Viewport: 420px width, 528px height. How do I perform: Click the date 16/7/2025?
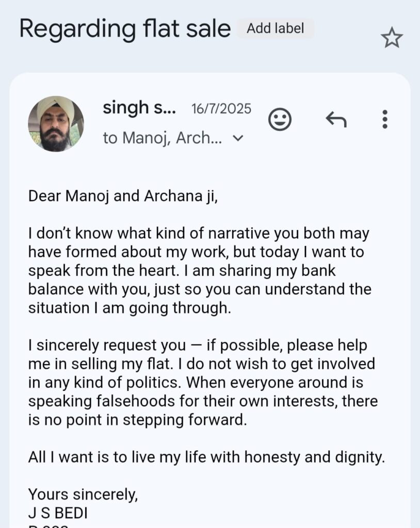[x=221, y=109]
